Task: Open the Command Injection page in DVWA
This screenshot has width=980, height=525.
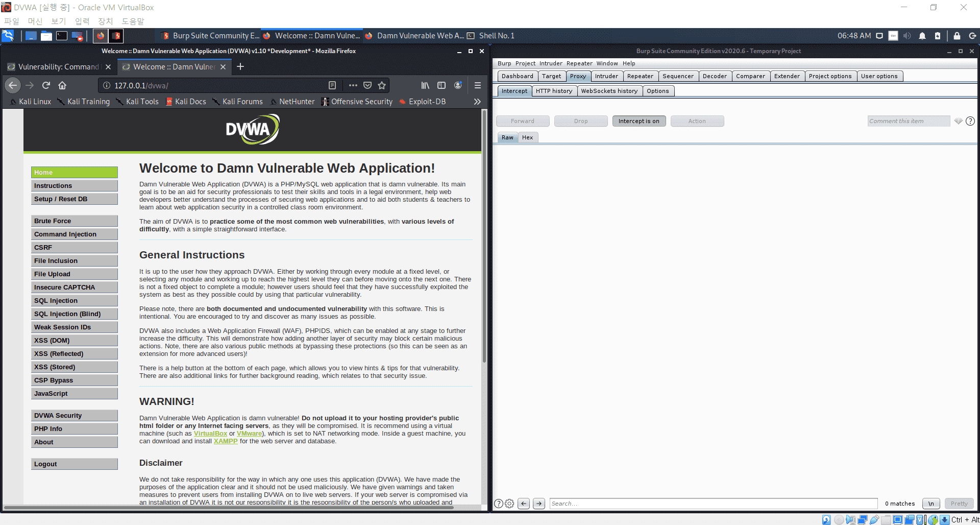Action: tap(75, 234)
